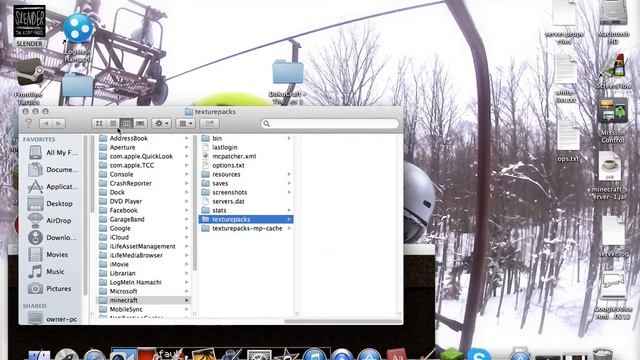The image size is (640, 360).
Task: Switch Finder to column view
Action: tap(127, 123)
